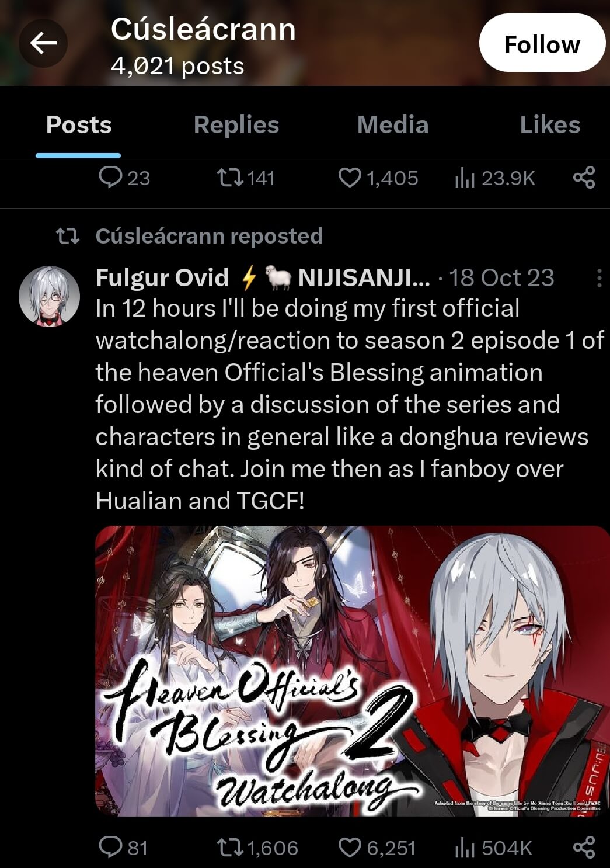Screen dimensions: 610x868
Task: Share the upper post
Action: tap(584, 178)
